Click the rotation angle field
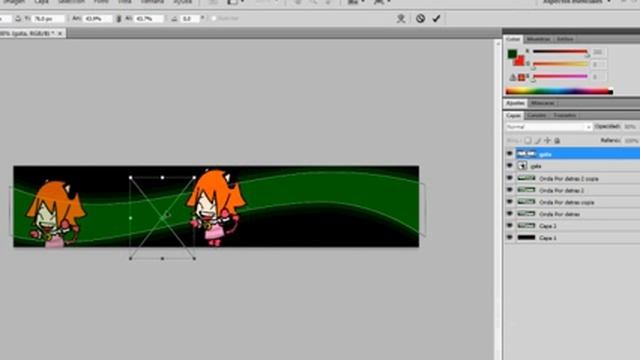The height and width of the screenshot is (360, 640). point(190,19)
